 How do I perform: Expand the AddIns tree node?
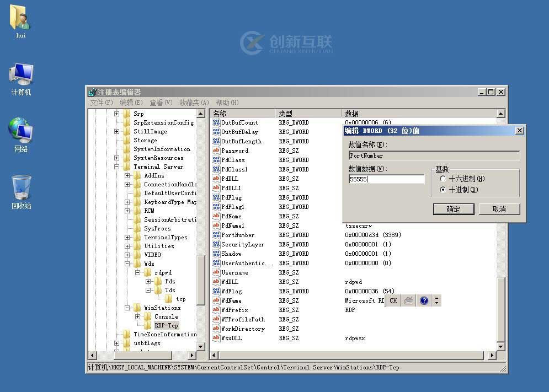127,175
